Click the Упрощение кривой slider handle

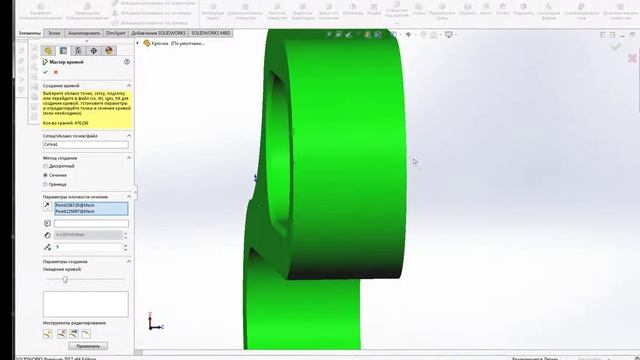click(65, 280)
